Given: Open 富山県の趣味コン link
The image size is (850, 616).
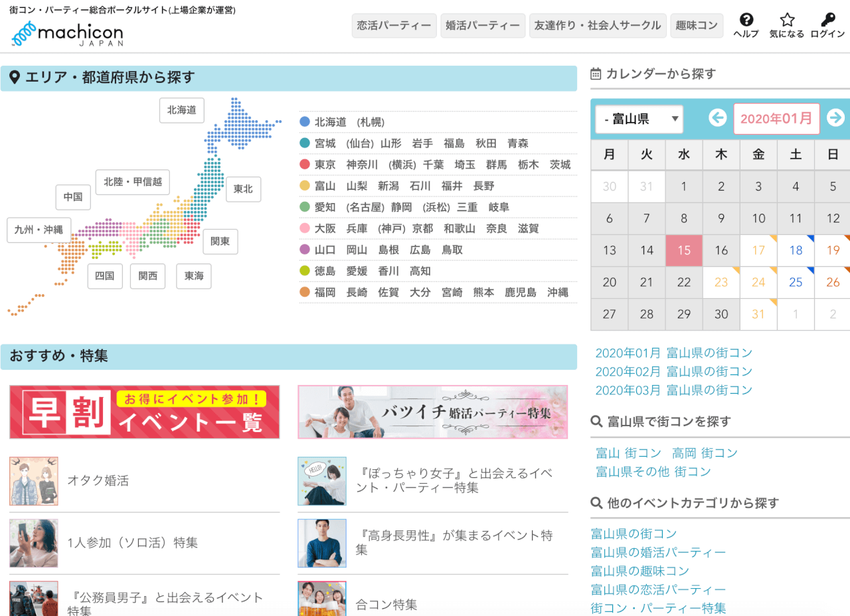Looking at the screenshot, I should (640, 571).
